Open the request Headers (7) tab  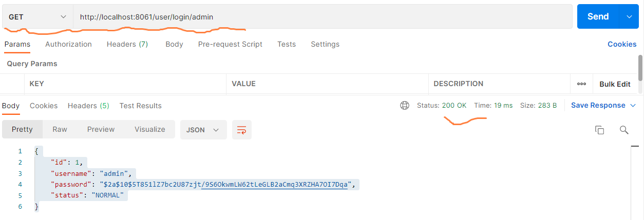tap(127, 44)
